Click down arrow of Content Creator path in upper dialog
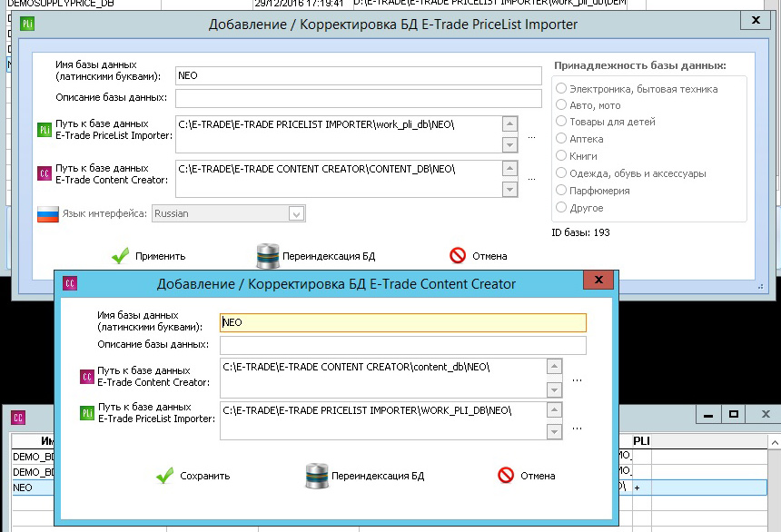Viewport: 781px width, 532px height. tap(509, 190)
